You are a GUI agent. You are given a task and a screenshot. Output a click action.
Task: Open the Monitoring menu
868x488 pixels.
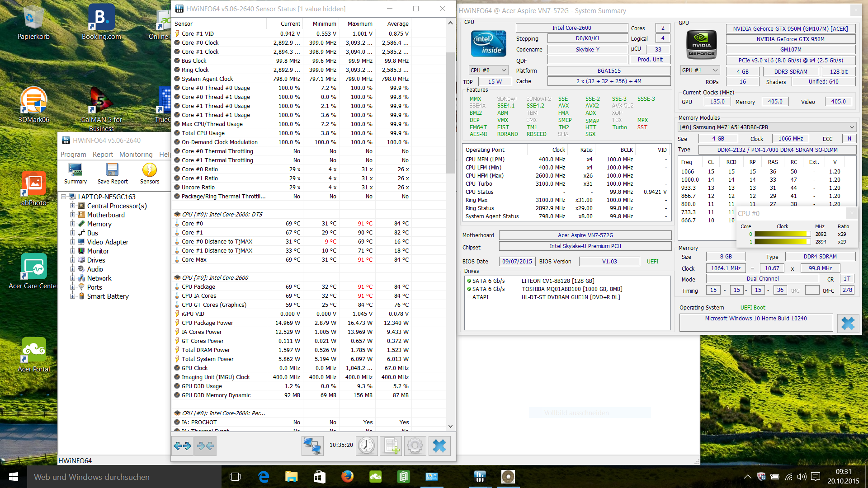(136, 155)
